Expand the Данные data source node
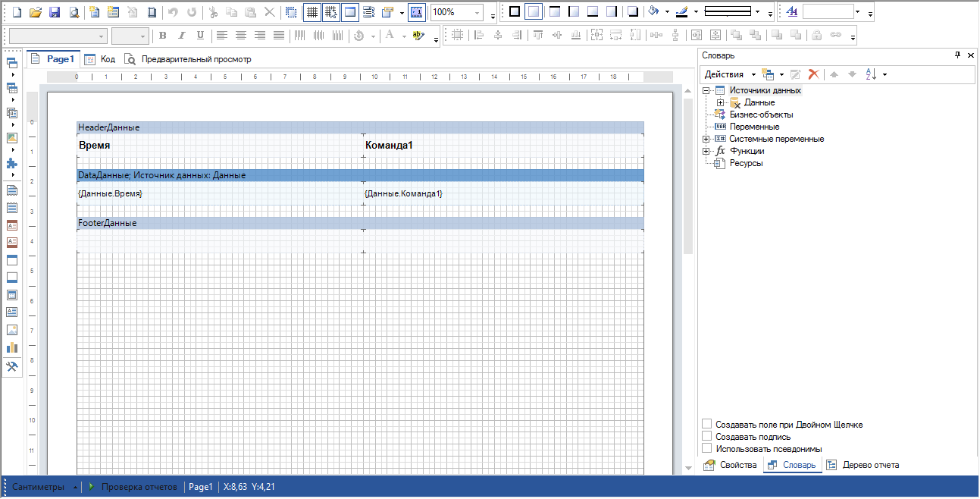This screenshot has height=499, width=980. pyautogui.click(x=720, y=102)
